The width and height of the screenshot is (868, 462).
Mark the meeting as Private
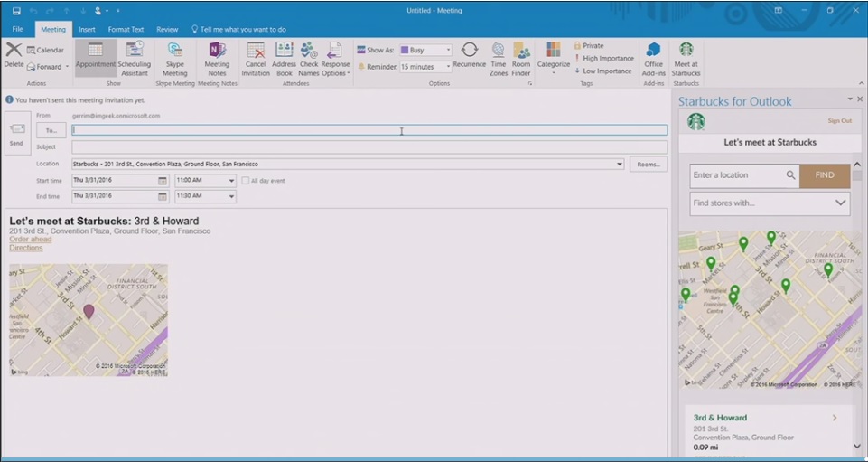click(x=588, y=45)
